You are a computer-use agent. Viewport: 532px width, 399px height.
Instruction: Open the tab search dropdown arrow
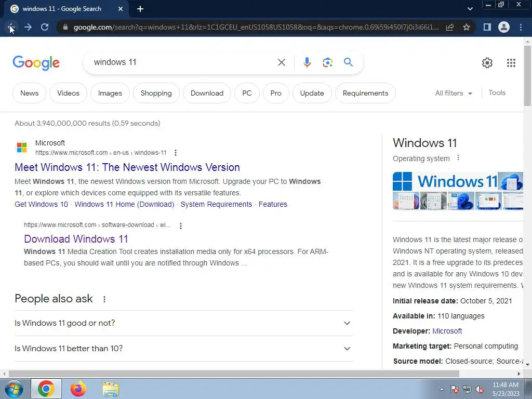[470, 9]
